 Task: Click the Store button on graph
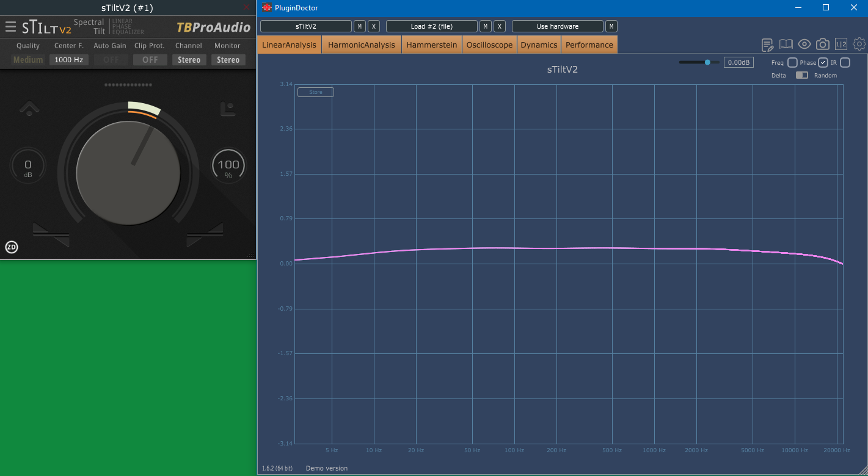315,92
